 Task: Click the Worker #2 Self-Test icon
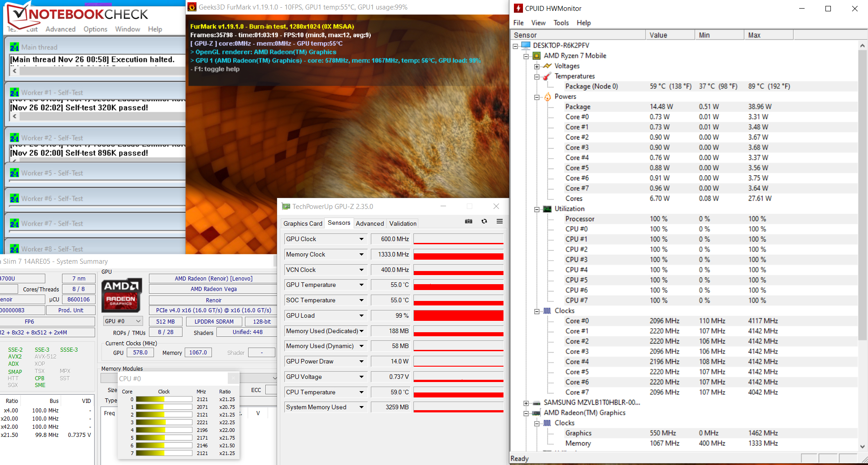click(x=14, y=138)
